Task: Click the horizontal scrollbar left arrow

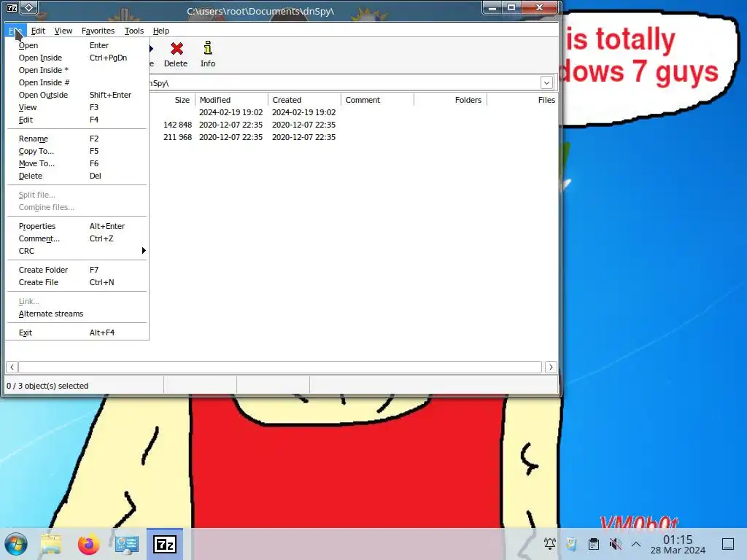Action: 12,367
